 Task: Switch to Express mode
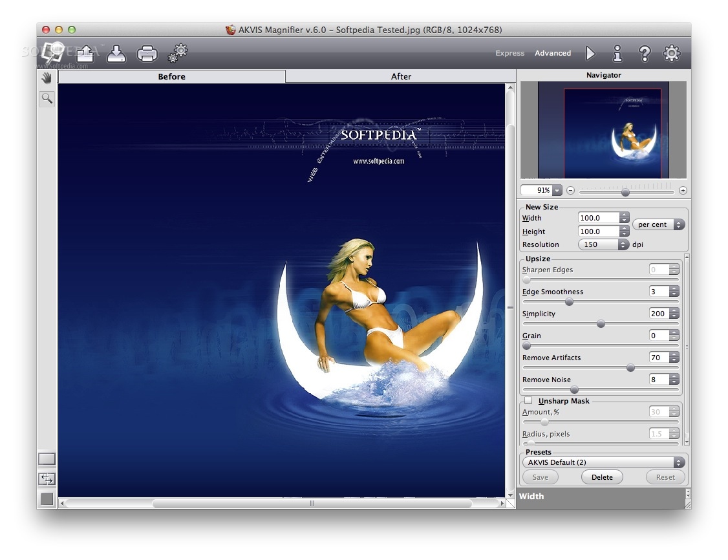[509, 53]
